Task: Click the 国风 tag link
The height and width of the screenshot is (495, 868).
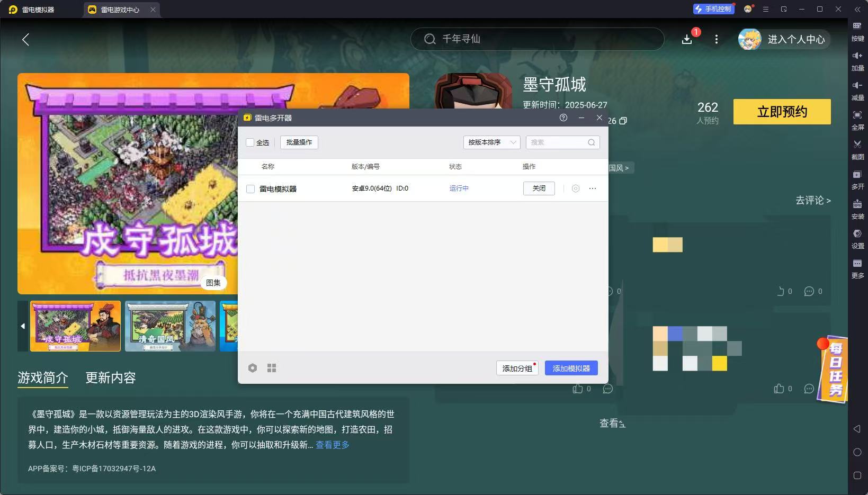Action: (619, 168)
